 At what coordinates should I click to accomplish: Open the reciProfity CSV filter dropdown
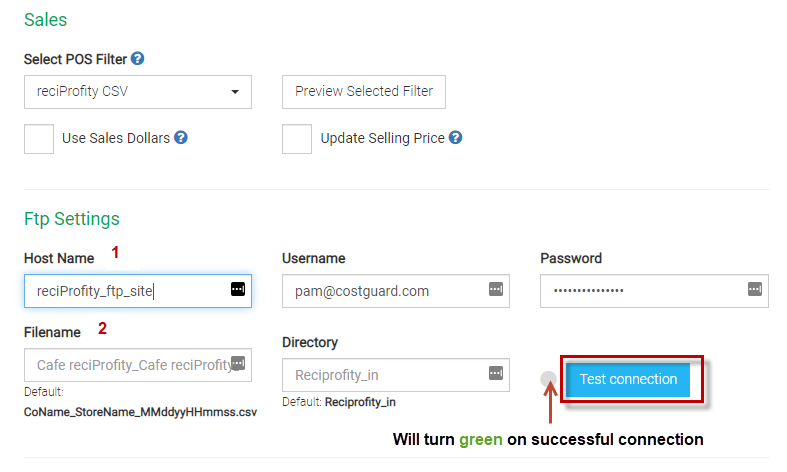click(138, 92)
